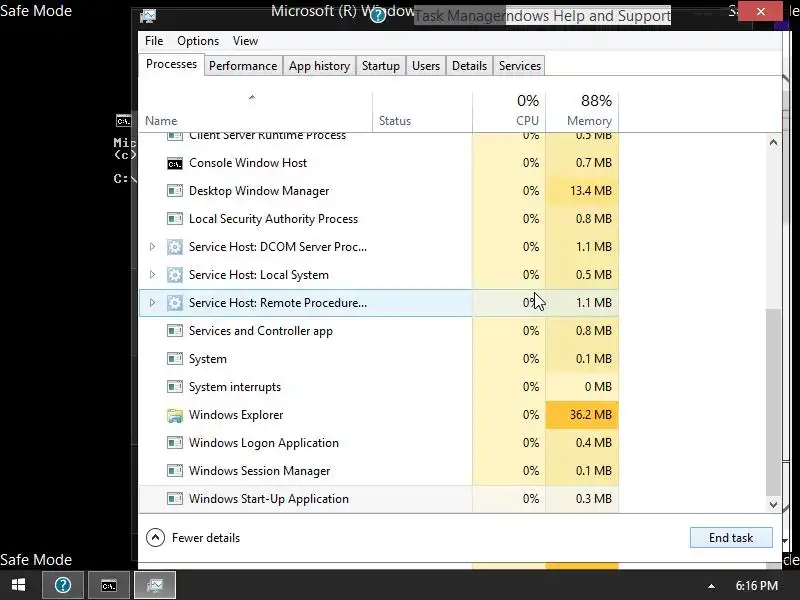This screenshot has width=800, height=600.
Task: Expand Service Host: Local System group
Action: pos(152,275)
